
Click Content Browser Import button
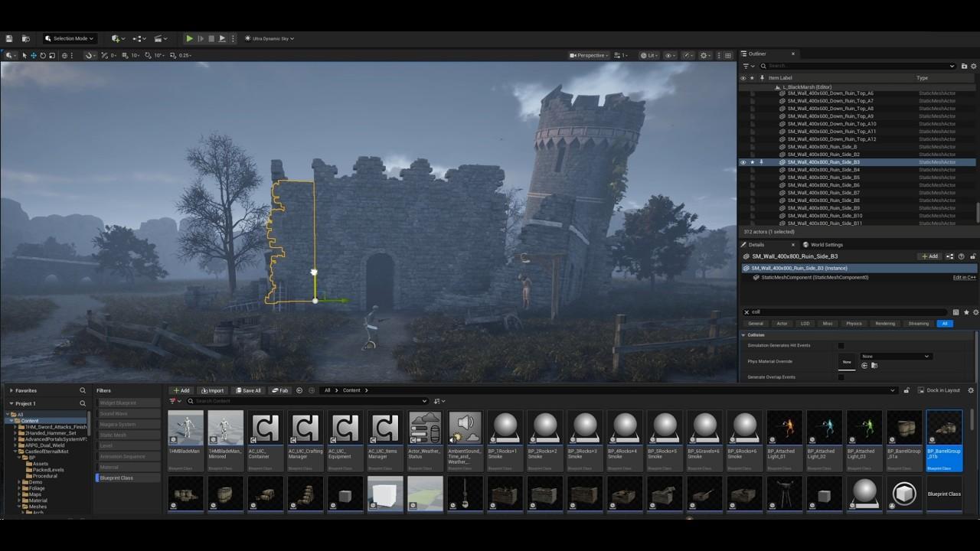coord(212,390)
